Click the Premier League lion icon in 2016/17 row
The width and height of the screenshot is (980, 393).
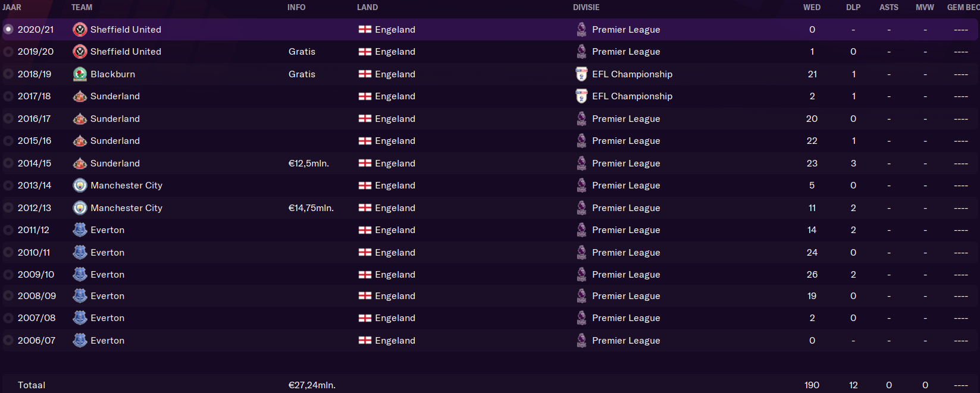(x=581, y=119)
